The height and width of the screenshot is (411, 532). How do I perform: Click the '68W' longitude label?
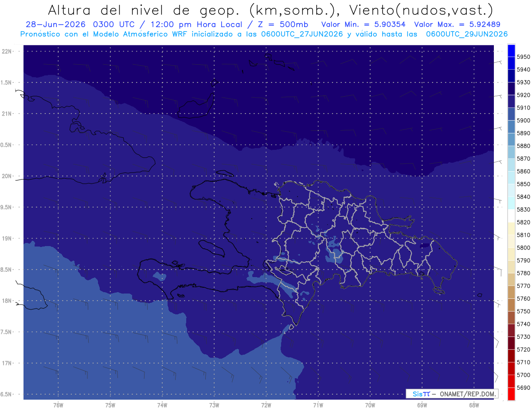point(474,405)
